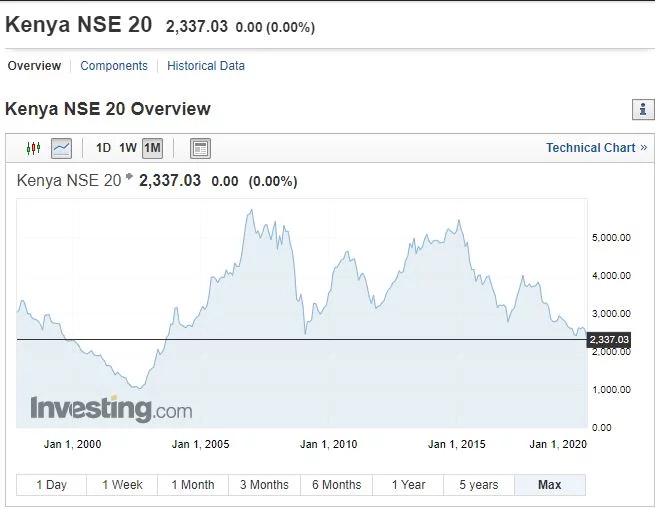Select the 3 Months time range
Screen dimensions: 655x509
(x=264, y=485)
